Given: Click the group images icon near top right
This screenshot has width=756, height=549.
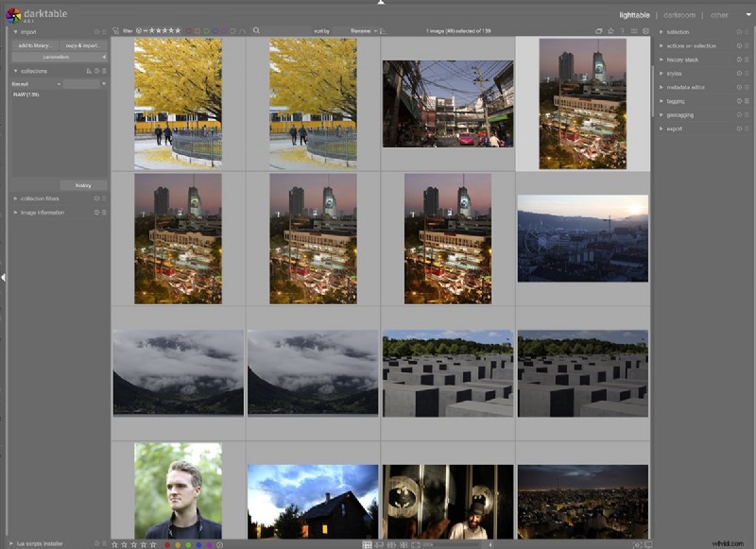Looking at the screenshot, I should click(x=598, y=30).
